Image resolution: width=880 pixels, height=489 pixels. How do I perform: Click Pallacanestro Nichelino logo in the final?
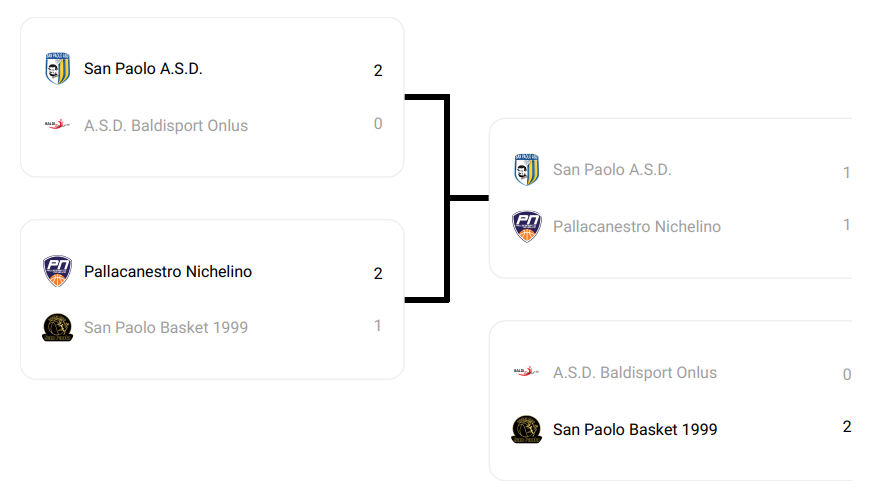point(526,226)
